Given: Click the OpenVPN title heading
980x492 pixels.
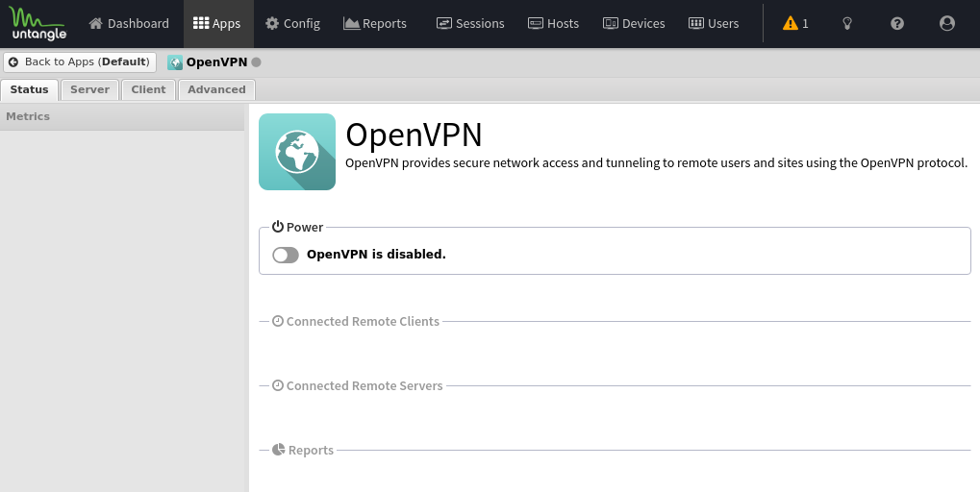Looking at the screenshot, I should 414,135.
